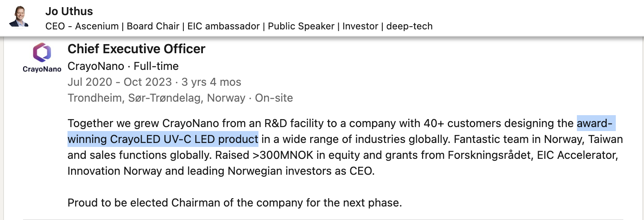
Task: Click the CrayoNano hexagon logo icon
Action: [x=42, y=53]
